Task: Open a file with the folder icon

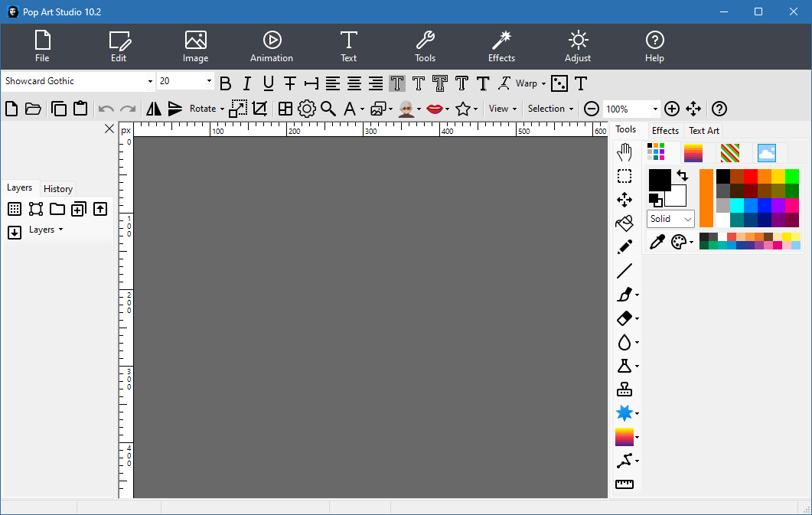Action: (x=33, y=109)
